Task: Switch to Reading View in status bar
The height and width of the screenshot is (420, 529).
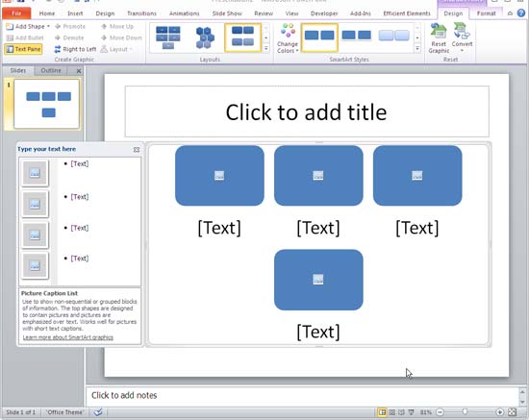Action: click(x=401, y=412)
